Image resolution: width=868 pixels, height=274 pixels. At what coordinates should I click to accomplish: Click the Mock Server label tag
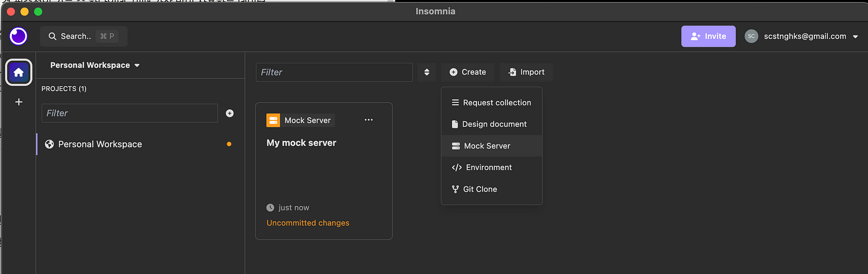coord(308,120)
